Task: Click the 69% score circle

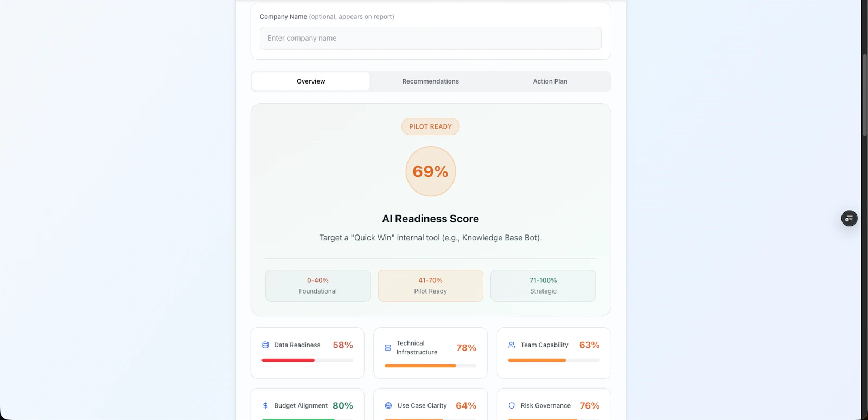Action: point(431,171)
